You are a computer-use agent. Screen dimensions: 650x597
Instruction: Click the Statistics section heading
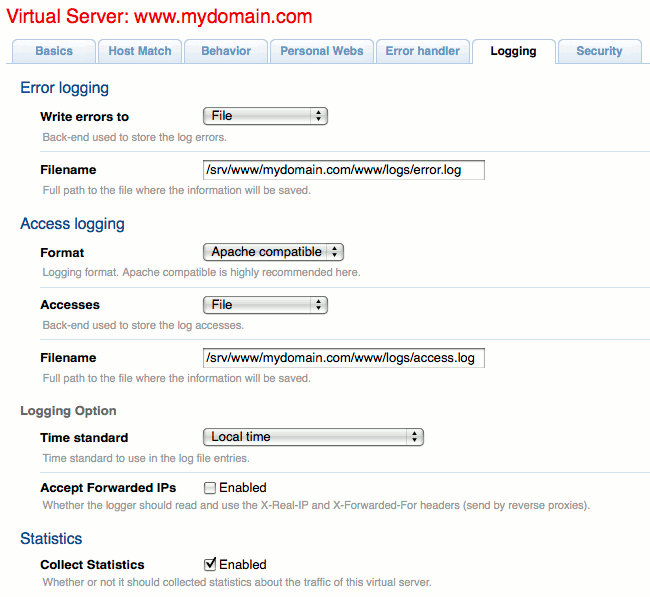click(x=51, y=539)
